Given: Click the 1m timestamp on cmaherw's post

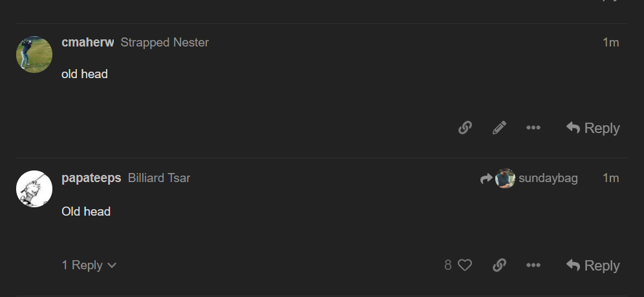Looking at the screenshot, I should tap(611, 43).
